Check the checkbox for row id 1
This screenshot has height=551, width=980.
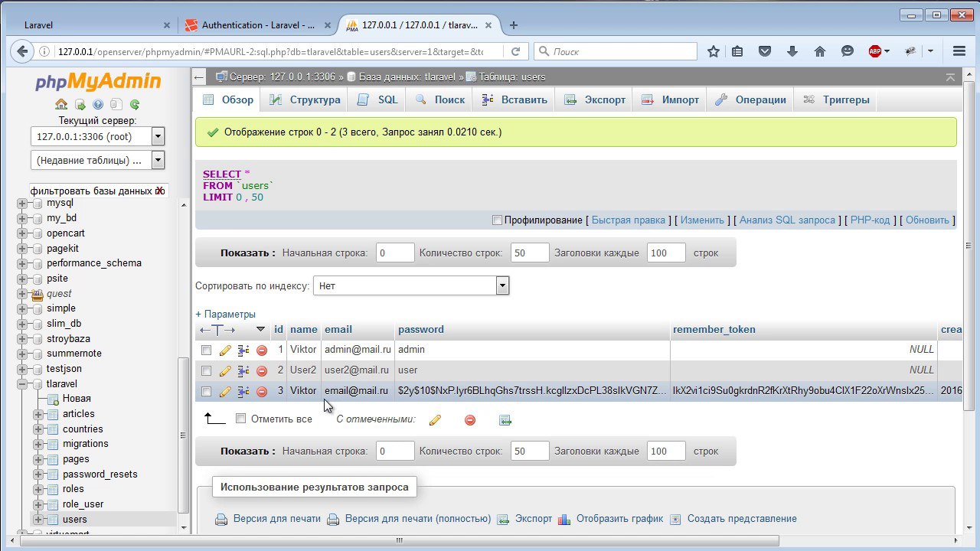[x=206, y=350]
